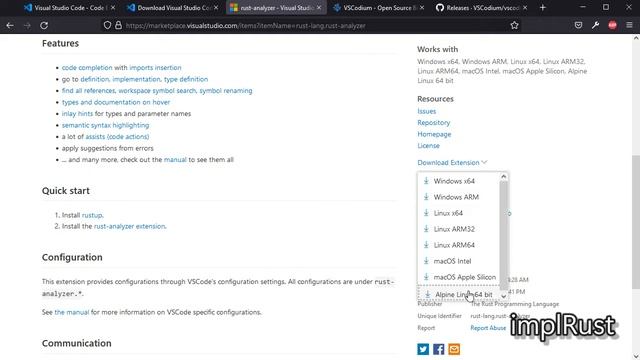Reload the page with the refresh icon
Screen dimensions: 640x360
click(44, 25)
